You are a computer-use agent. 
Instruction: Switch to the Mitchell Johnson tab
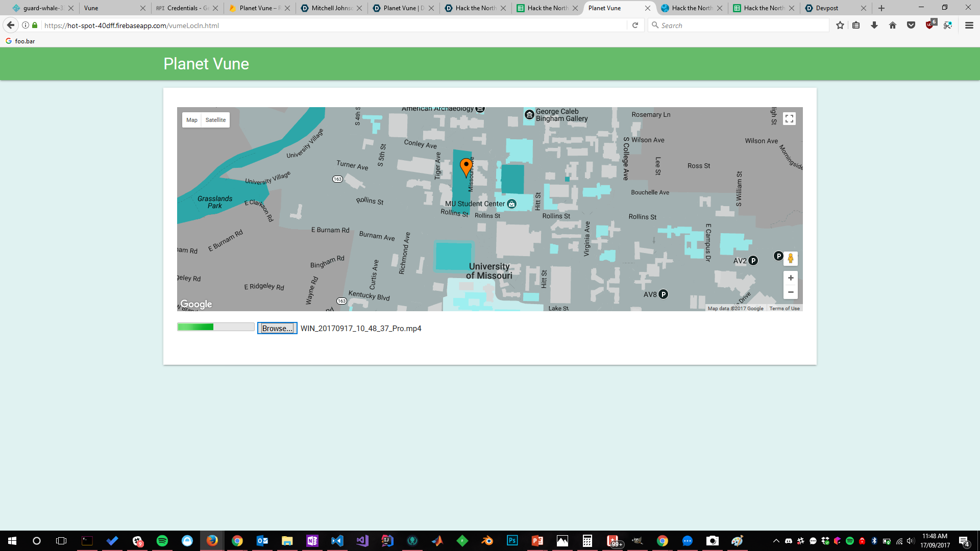coord(331,8)
